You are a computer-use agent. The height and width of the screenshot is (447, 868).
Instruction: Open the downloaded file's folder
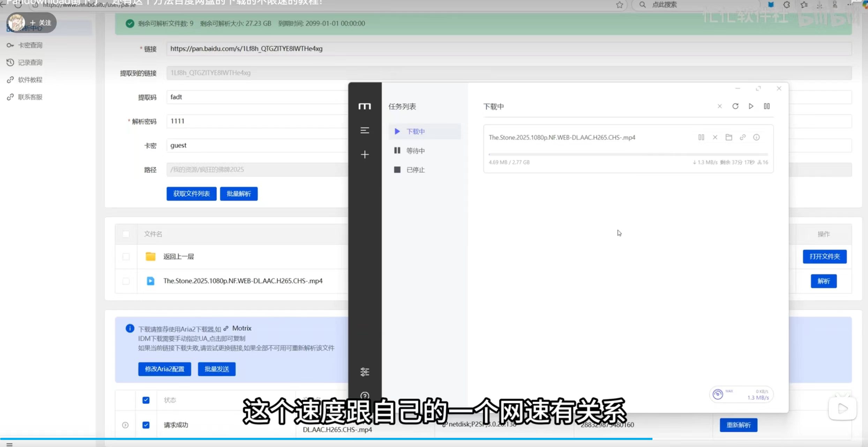(729, 137)
